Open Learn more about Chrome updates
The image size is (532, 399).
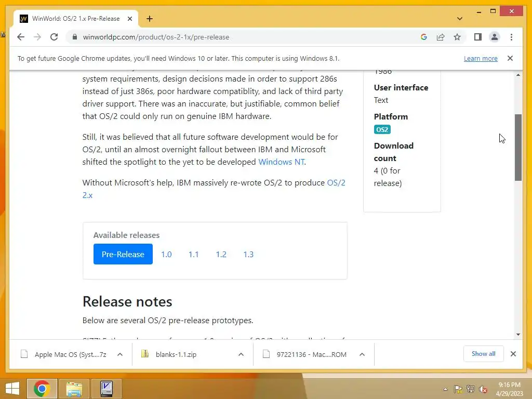481,58
